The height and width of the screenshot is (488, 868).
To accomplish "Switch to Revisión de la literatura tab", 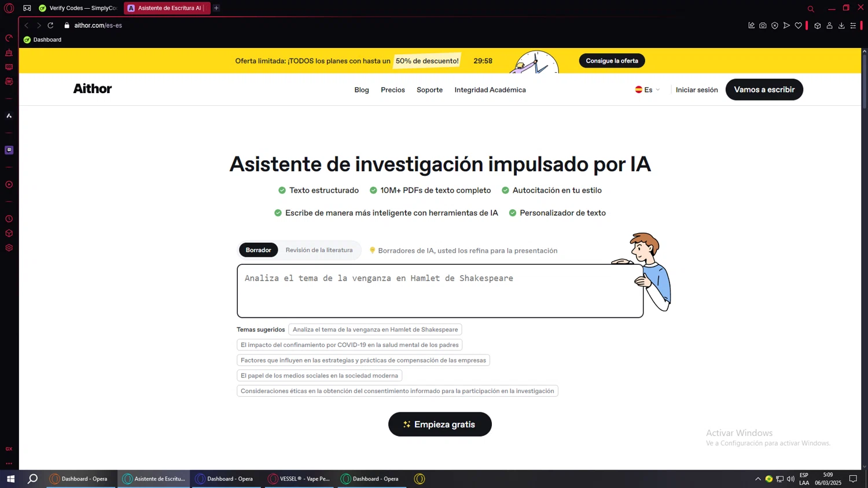I will click(319, 250).
